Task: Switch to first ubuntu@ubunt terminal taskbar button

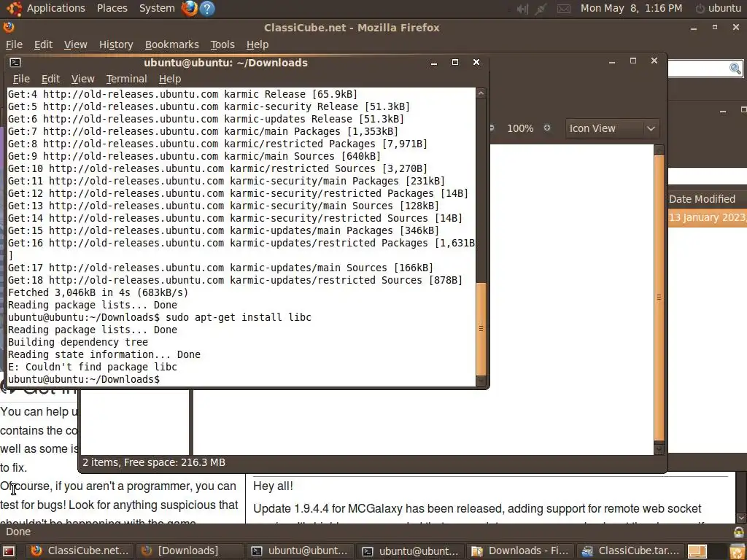Action: pyautogui.click(x=299, y=551)
